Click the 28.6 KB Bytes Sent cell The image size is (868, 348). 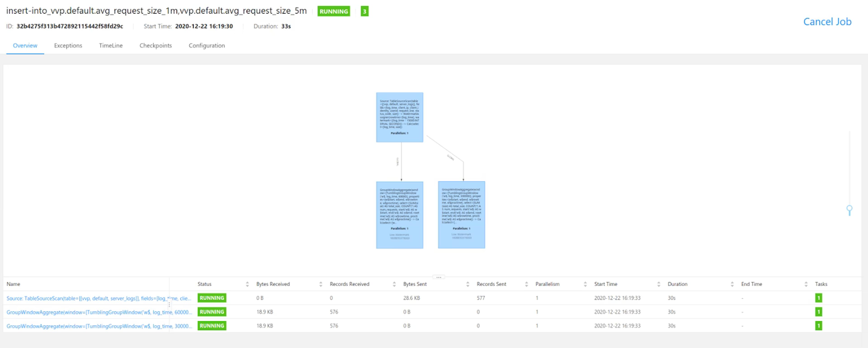coord(411,298)
